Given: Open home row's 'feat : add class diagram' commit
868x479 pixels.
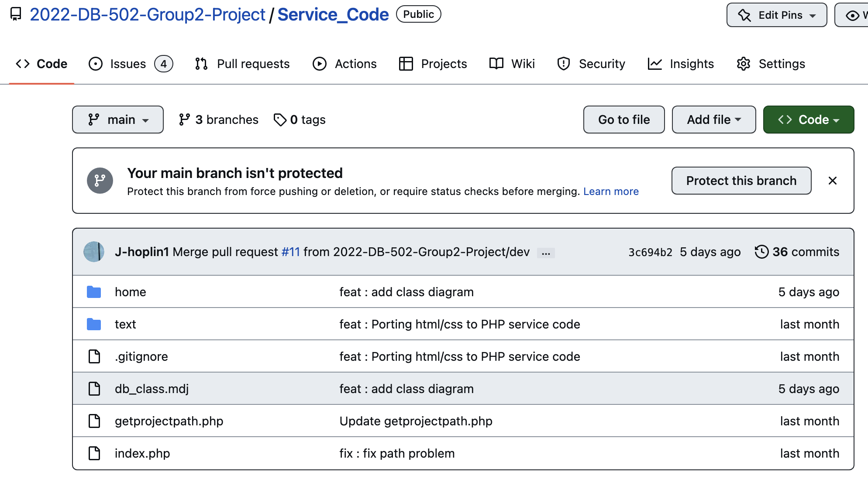Looking at the screenshot, I should pyautogui.click(x=406, y=292).
